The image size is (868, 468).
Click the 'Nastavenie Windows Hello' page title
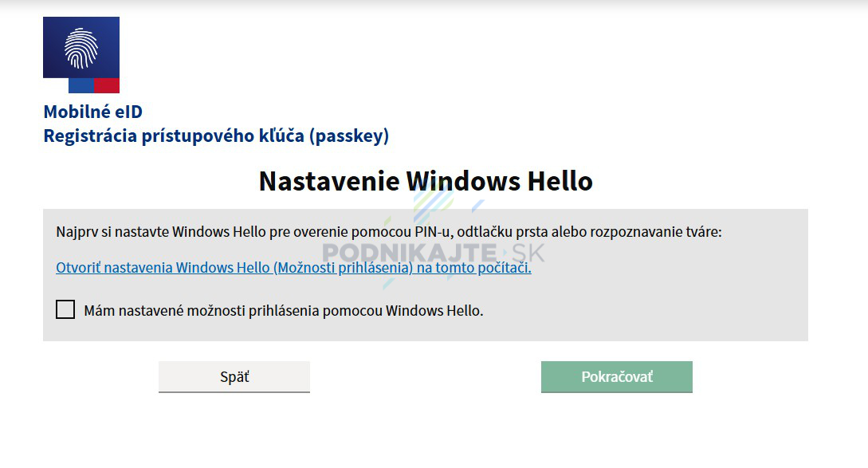tap(426, 181)
